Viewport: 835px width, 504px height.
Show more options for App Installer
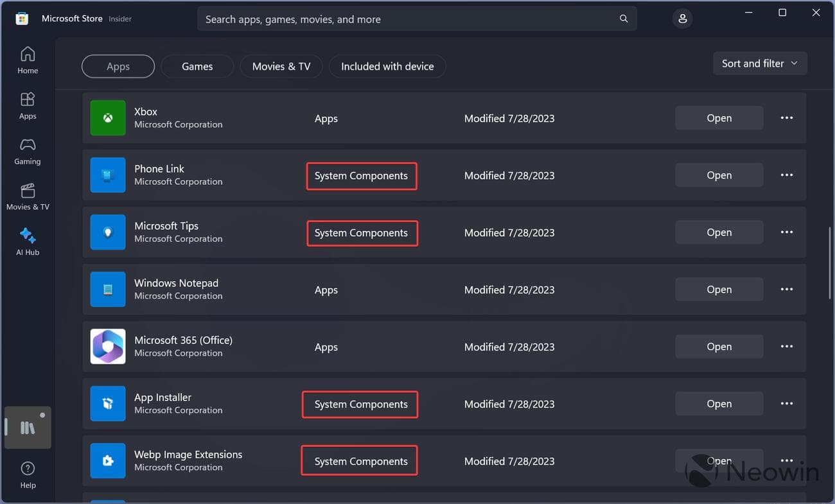(786, 404)
